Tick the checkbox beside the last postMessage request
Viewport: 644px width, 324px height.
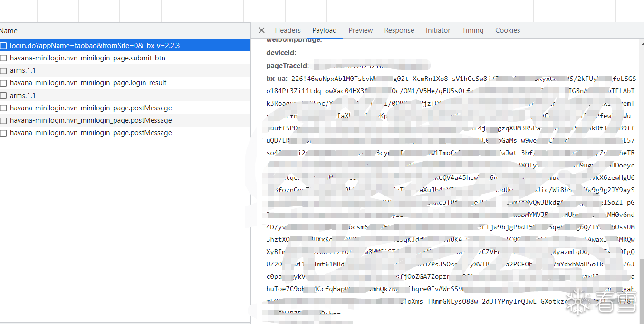(3, 133)
